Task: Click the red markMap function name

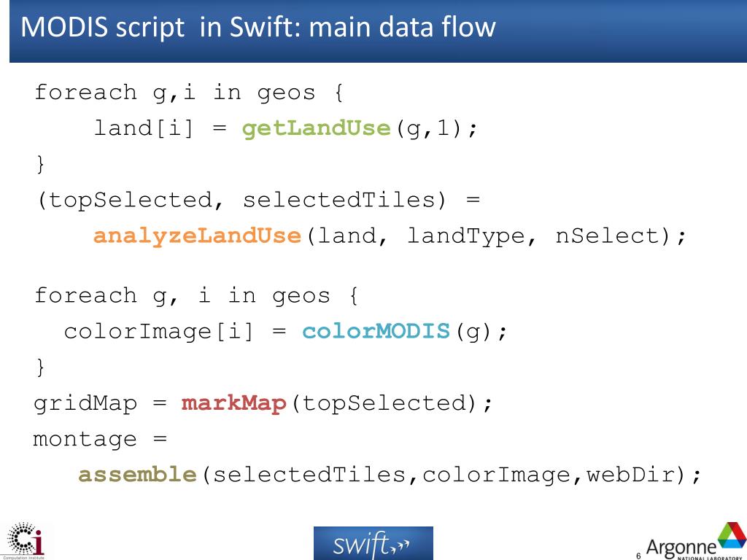Action: 233,403
